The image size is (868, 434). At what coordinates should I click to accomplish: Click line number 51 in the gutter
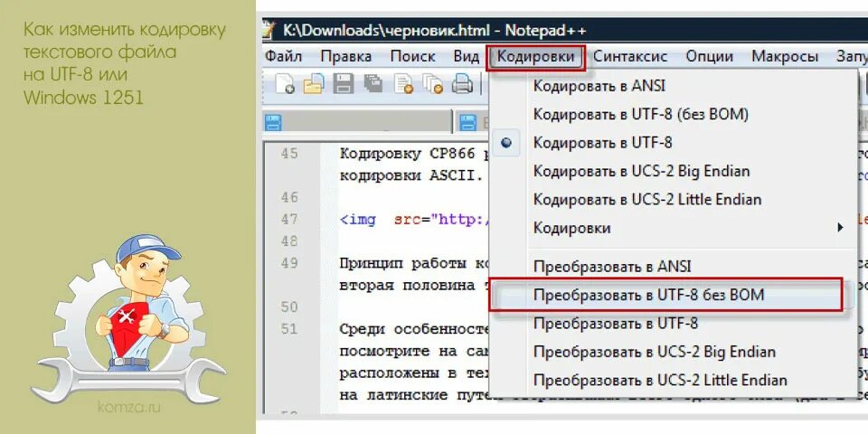point(289,329)
